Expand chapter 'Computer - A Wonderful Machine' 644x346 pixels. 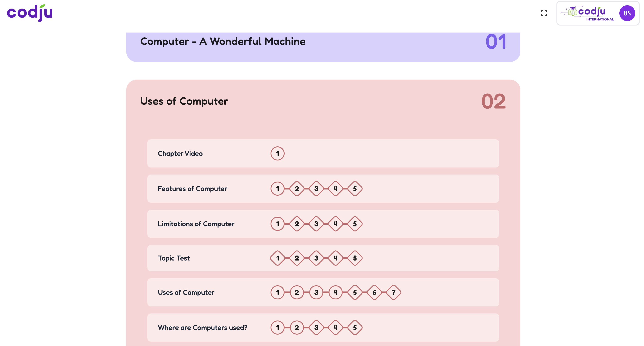tap(223, 42)
